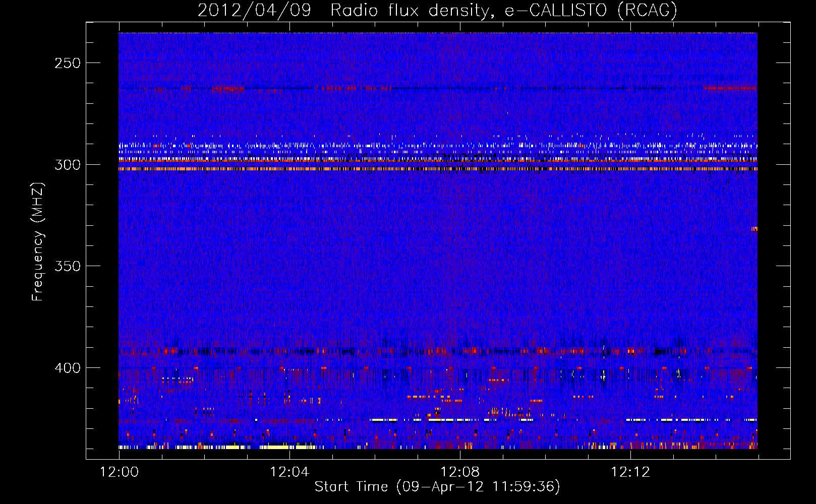
Task: Click the "Frequency (MHZ)" axis label
Action: (x=38, y=241)
